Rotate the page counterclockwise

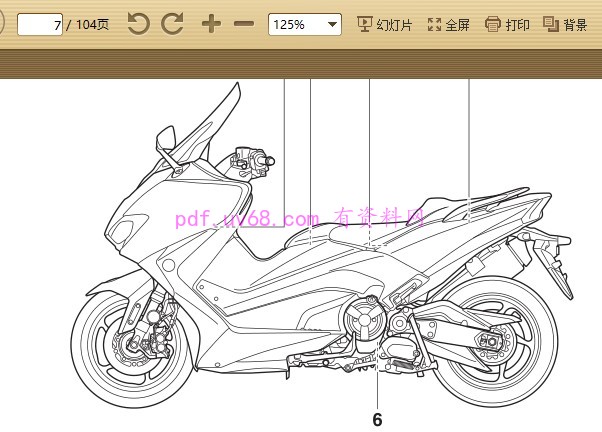[x=138, y=24]
